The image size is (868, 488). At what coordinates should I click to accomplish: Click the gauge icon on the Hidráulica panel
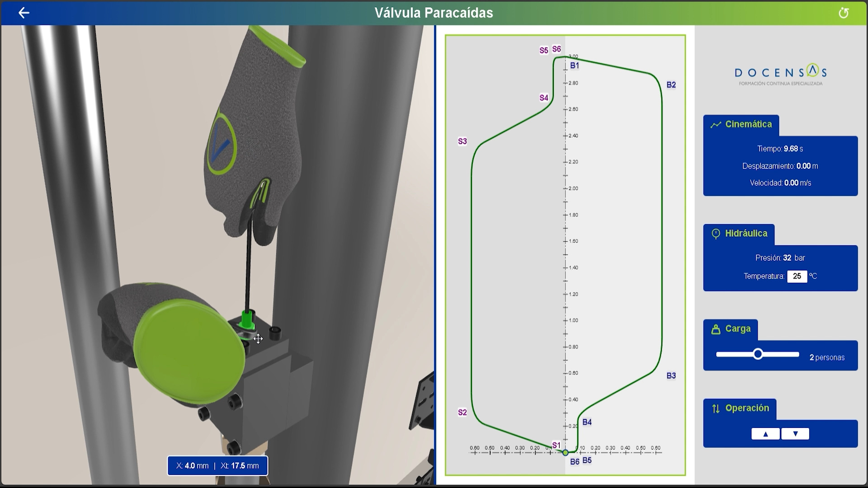tap(716, 233)
